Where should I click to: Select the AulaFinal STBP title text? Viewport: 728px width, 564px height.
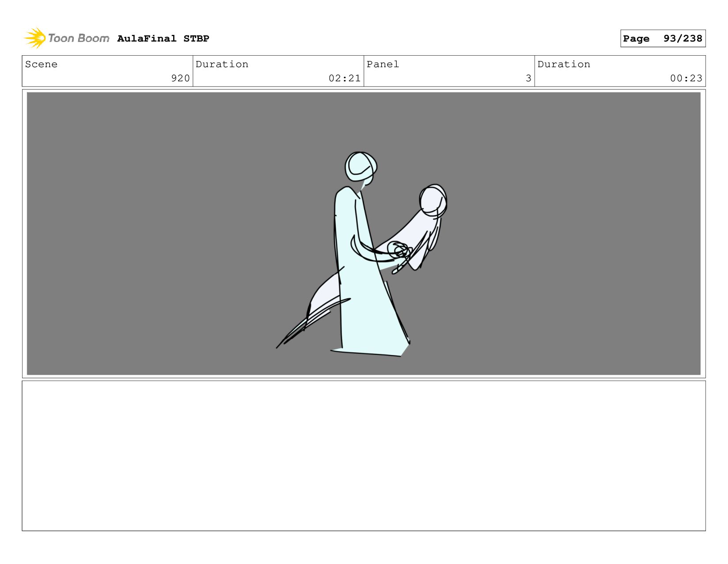[163, 38]
